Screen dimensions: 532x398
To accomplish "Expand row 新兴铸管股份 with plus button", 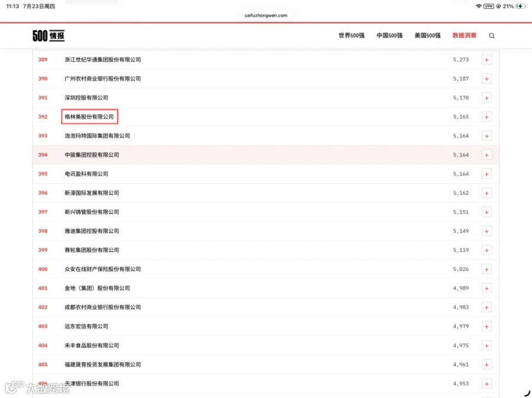I will point(486,212).
